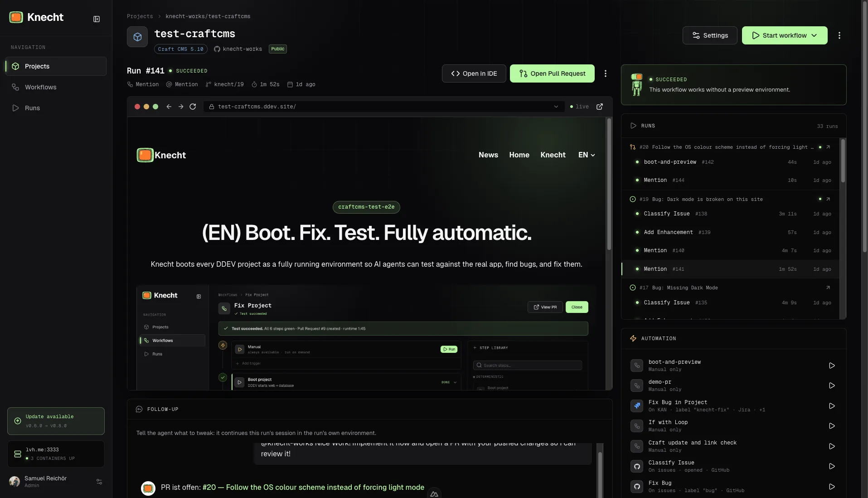Viewport: 868px width, 498px height.
Task: Open the EN language dropdown
Action: point(587,155)
